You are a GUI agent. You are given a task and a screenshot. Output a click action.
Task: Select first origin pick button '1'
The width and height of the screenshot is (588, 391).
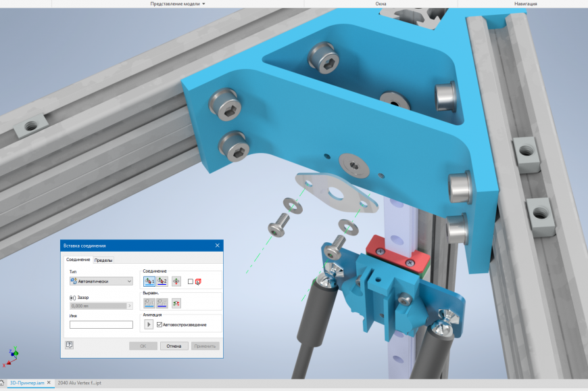click(149, 281)
